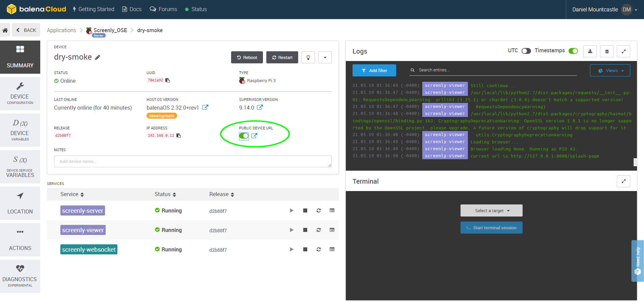Screen dimensions: 644x306
Task: Open the Views dropdown in Logs
Action: point(610,70)
